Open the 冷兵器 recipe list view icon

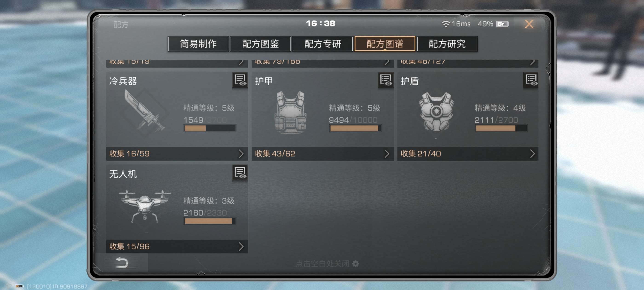(240, 80)
